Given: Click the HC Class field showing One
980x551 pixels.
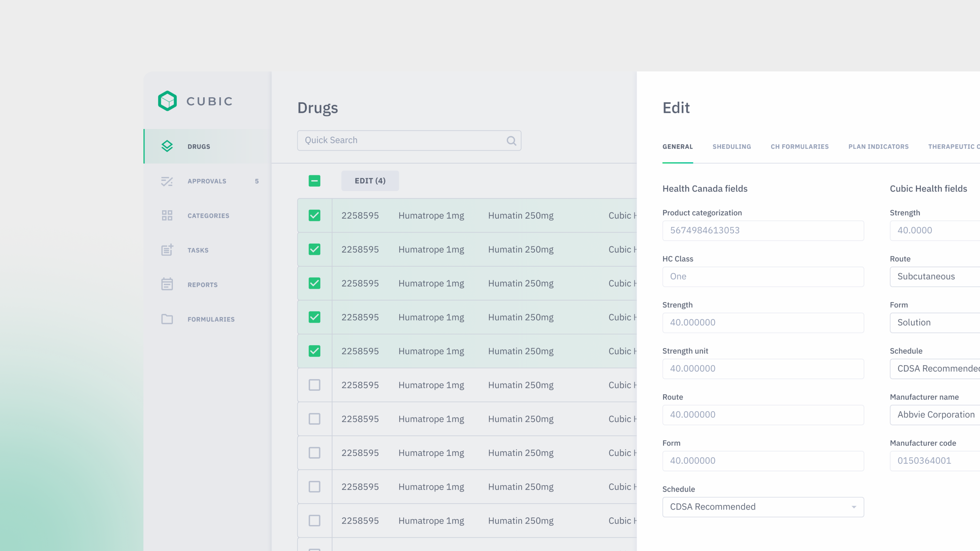Looking at the screenshot, I should coord(763,277).
